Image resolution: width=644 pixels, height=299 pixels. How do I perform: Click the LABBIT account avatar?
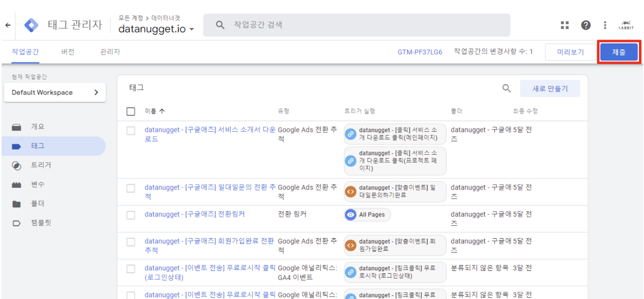point(626,25)
